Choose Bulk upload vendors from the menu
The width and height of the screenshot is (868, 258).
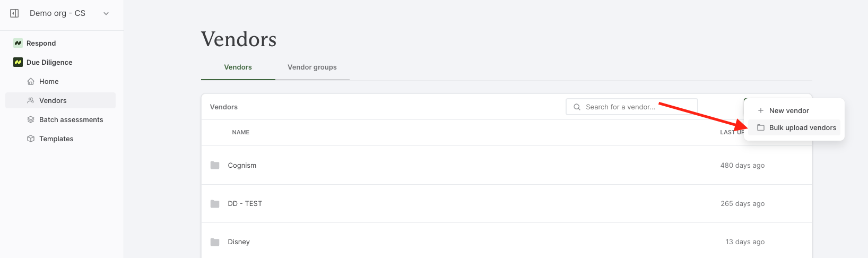(794, 127)
